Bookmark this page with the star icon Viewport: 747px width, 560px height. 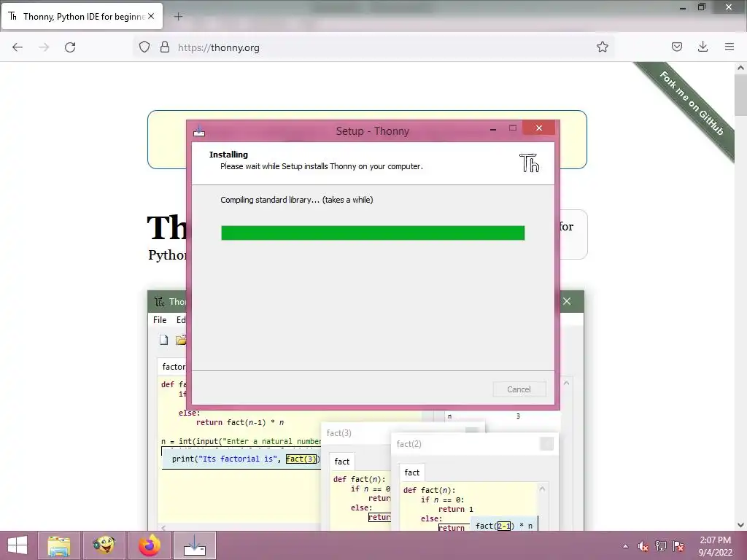pos(602,47)
